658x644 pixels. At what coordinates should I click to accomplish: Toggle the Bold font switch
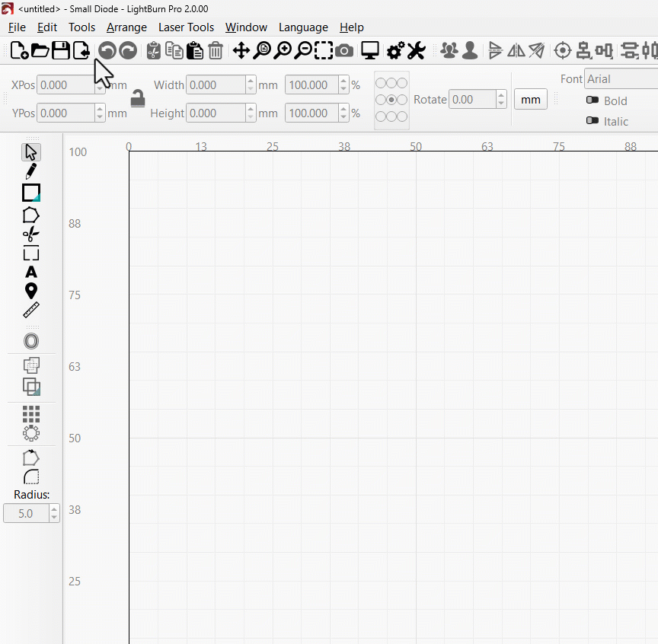(x=593, y=100)
